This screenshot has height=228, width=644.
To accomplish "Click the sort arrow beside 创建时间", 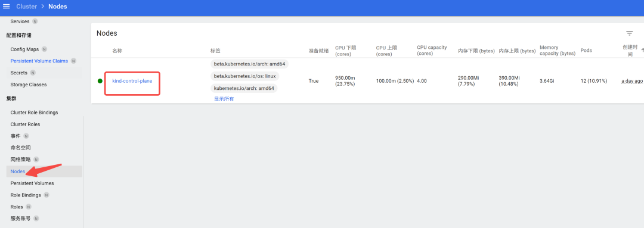I will click(x=642, y=50).
